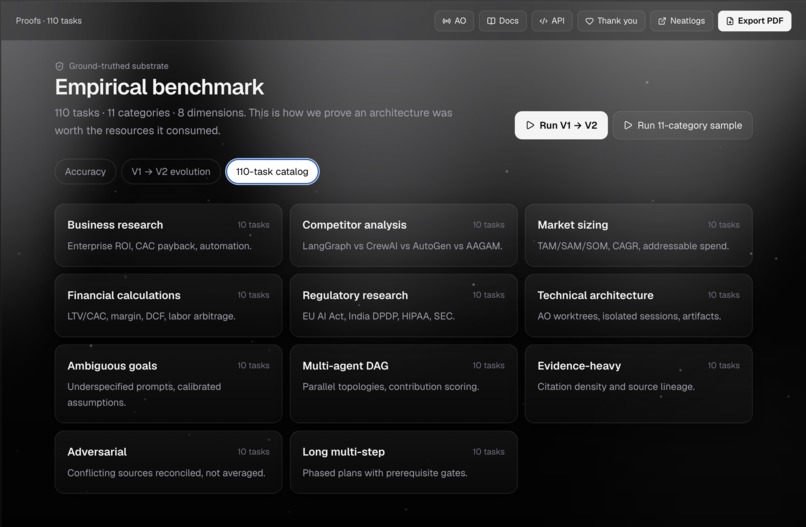Switch to V1 → V2 evolution tab
The width and height of the screenshot is (806, 527).
click(171, 172)
